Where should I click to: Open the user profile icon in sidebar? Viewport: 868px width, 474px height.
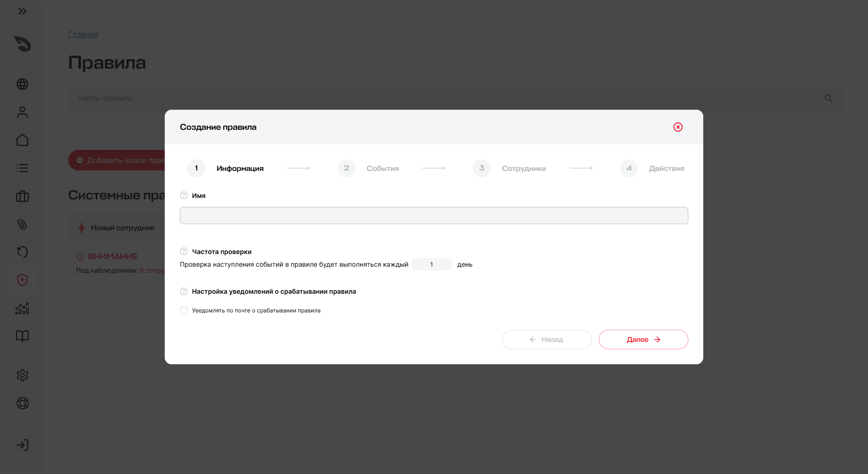[x=22, y=112]
